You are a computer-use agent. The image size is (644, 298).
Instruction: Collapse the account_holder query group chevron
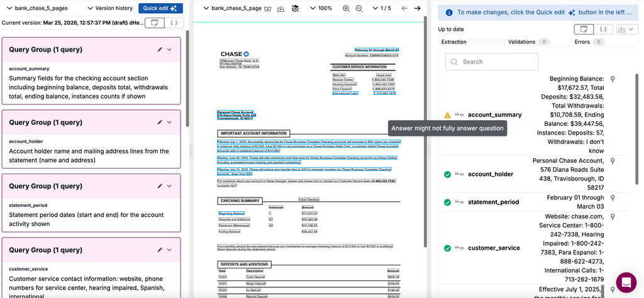pyautogui.click(x=169, y=123)
